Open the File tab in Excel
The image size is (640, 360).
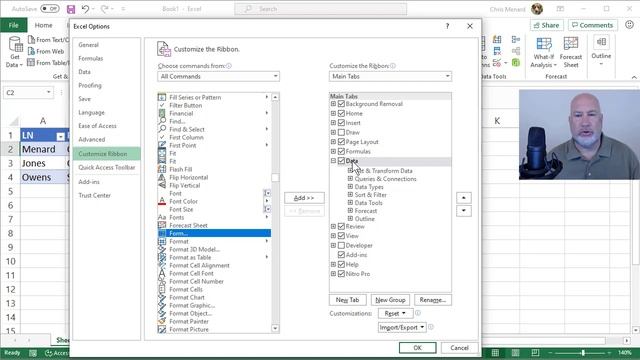13,25
